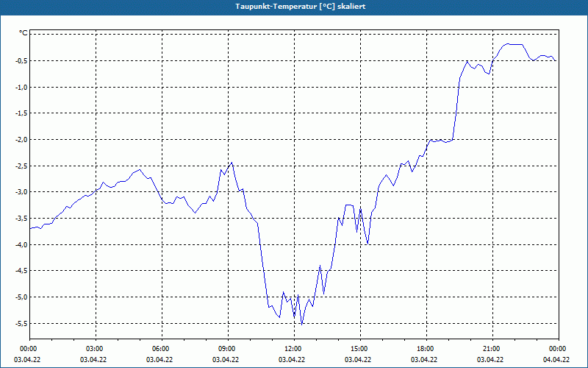
Task: Click the -1,5 y-axis label
Action: 21,113
